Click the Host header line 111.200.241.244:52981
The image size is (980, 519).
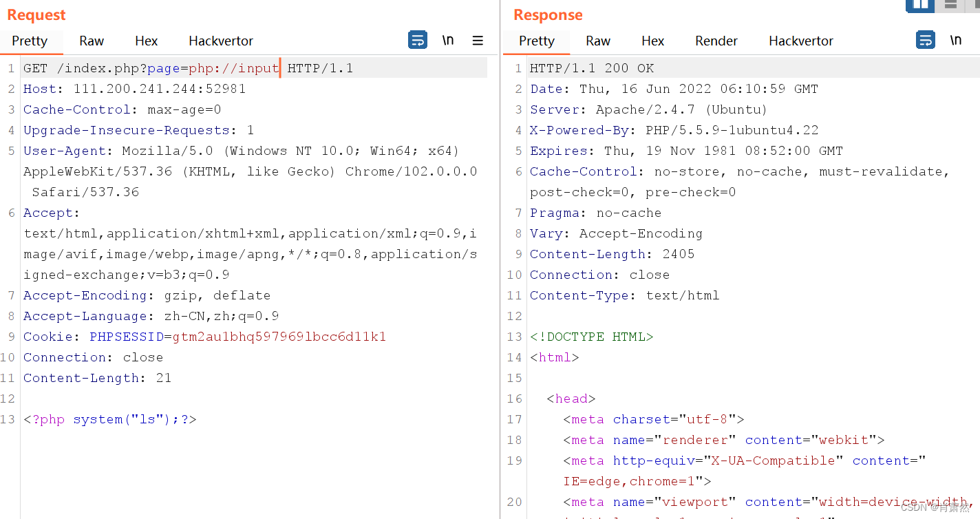[x=134, y=89]
